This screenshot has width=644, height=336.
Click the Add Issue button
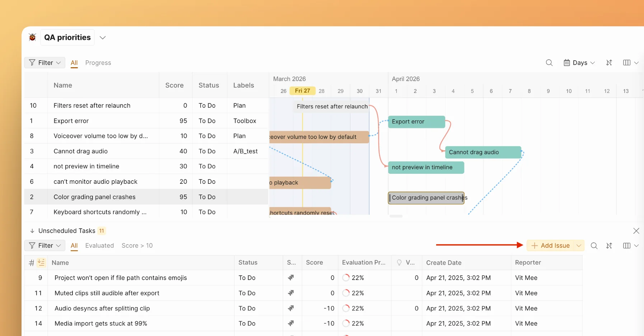point(551,246)
